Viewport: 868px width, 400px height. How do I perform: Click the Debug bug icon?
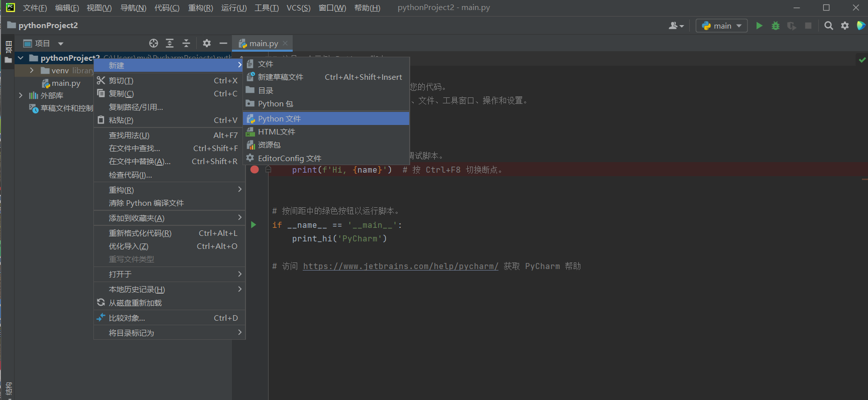click(776, 26)
